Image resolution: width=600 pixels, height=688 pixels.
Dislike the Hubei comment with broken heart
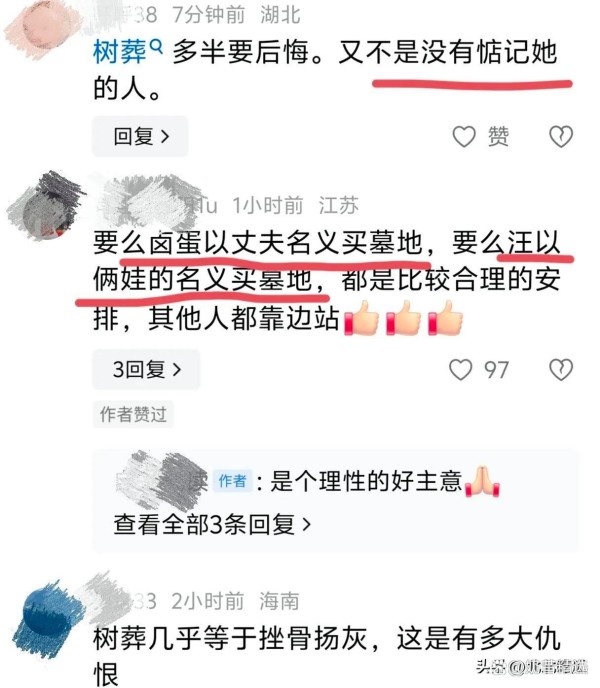pyautogui.click(x=561, y=136)
